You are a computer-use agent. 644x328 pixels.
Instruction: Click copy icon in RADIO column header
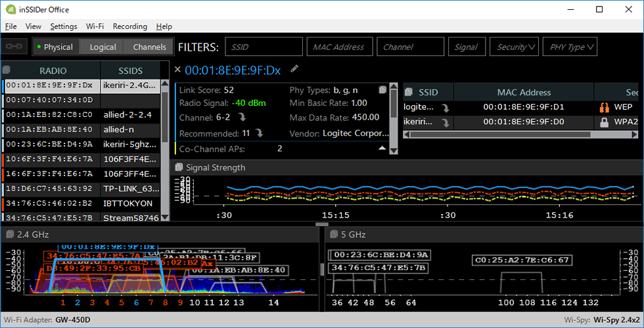point(6,70)
